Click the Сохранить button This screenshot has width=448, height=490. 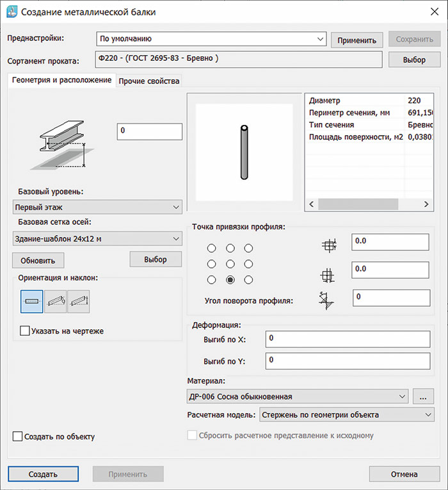tap(415, 39)
